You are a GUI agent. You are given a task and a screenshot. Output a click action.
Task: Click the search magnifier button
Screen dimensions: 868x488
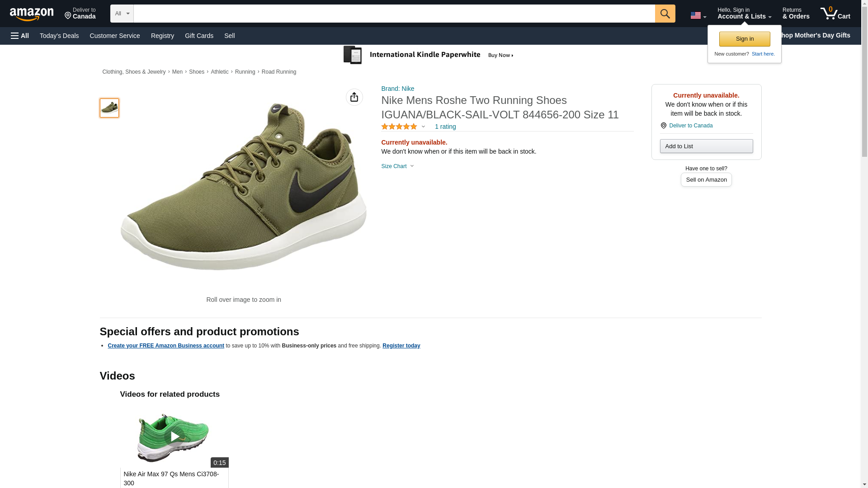(665, 14)
